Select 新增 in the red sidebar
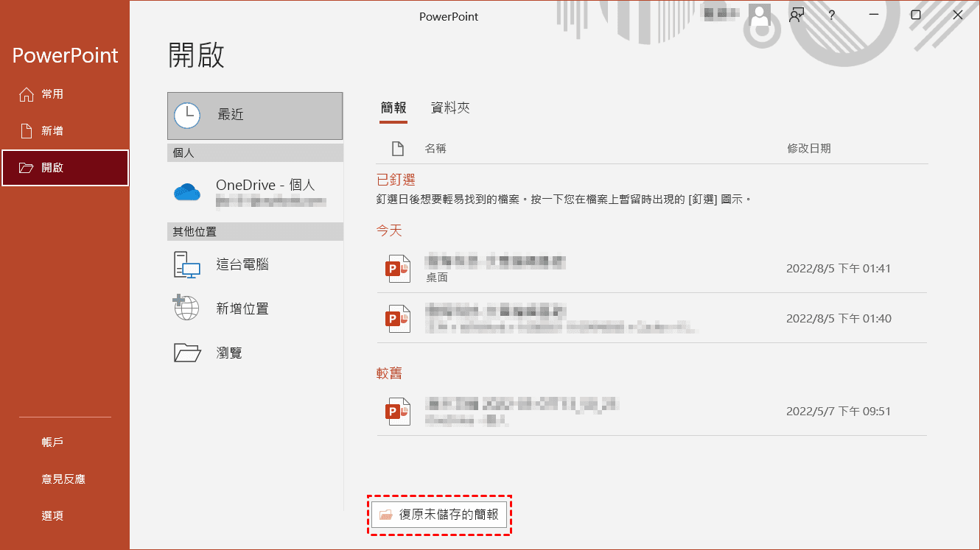Viewport: 980px width, 550px height. tap(65, 131)
